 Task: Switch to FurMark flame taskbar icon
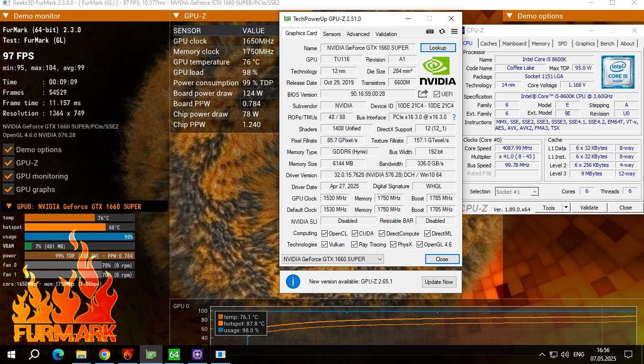click(128, 355)
